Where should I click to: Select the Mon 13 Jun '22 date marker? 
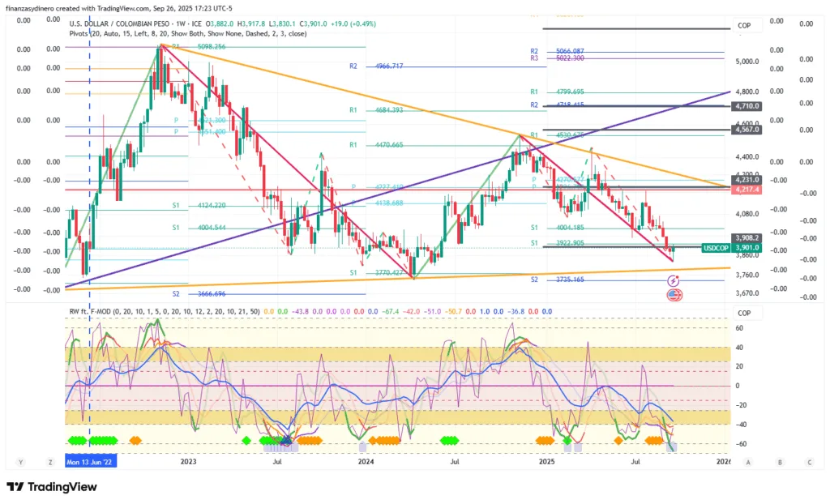click(x=91, y=462)
